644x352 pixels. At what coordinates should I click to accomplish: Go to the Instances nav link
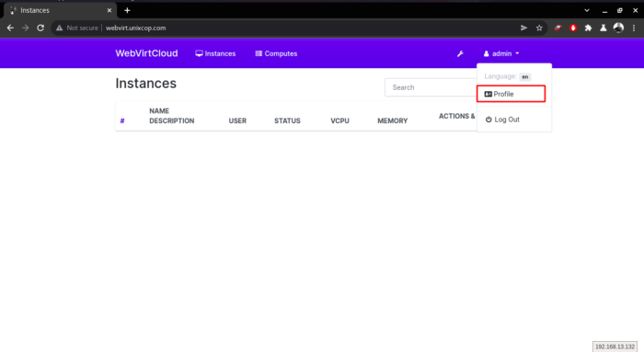click(x=215, y=53)
